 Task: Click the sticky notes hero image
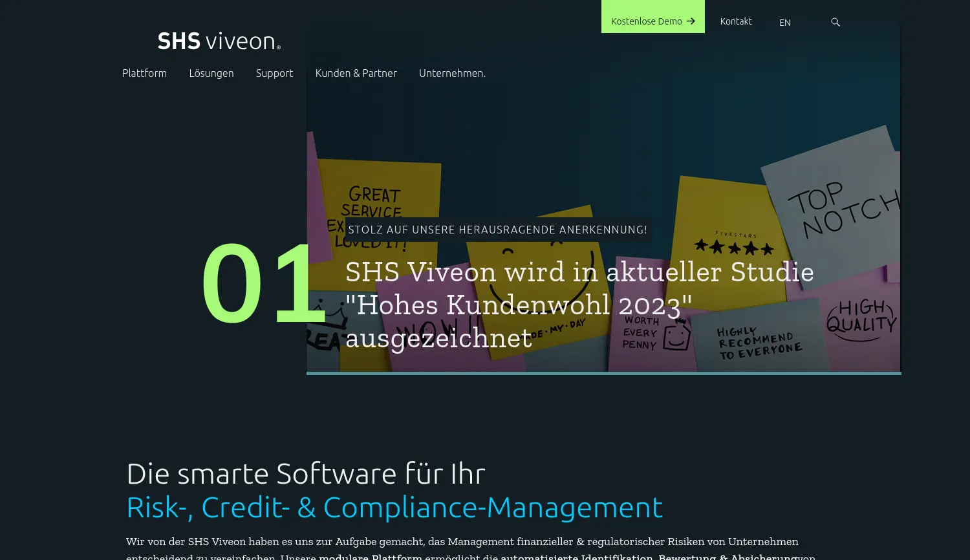coord(776,162)
